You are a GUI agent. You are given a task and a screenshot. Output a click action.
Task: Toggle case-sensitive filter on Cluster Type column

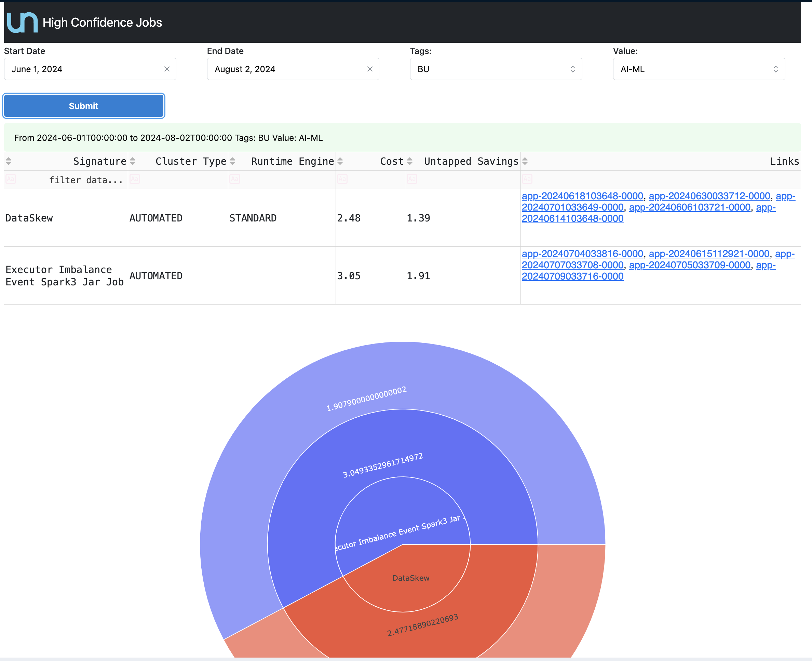135,179
